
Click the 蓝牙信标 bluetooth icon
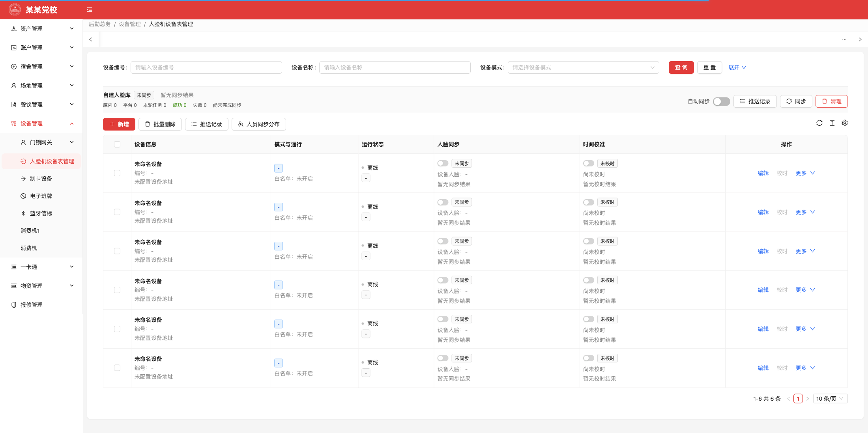[x=23, y=213]
